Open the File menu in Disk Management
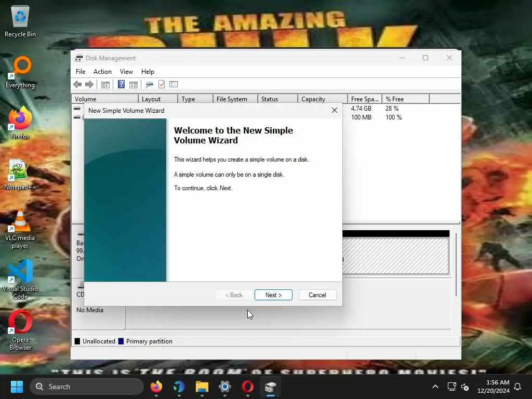The width and height of the screenshot is (532, 399). point(81,72)
